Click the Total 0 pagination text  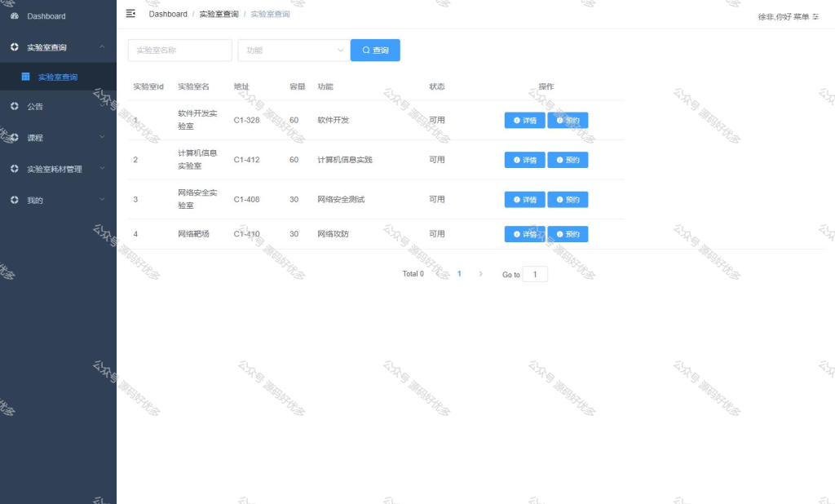(413, 274)
